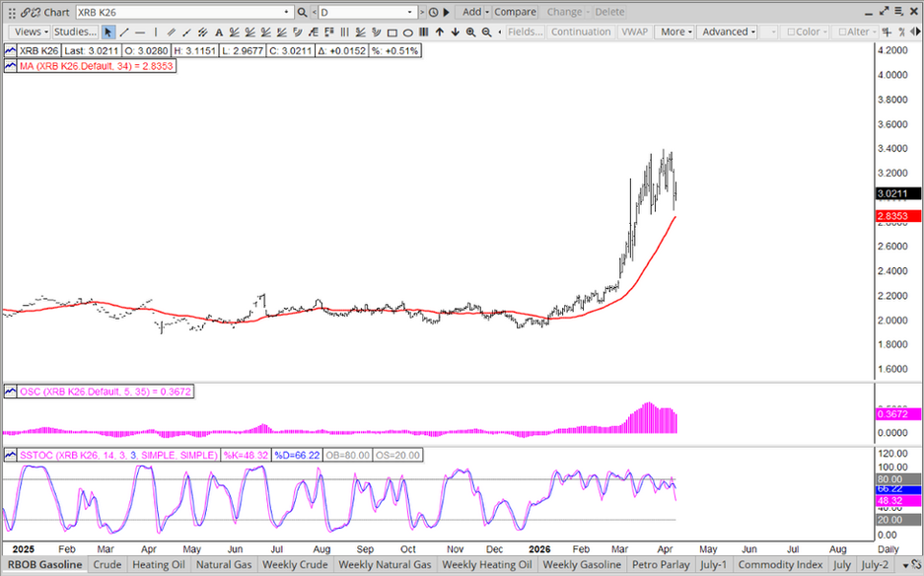Click chart icon beside MA study label
The image size is (924, 576).
coord(10,66)
